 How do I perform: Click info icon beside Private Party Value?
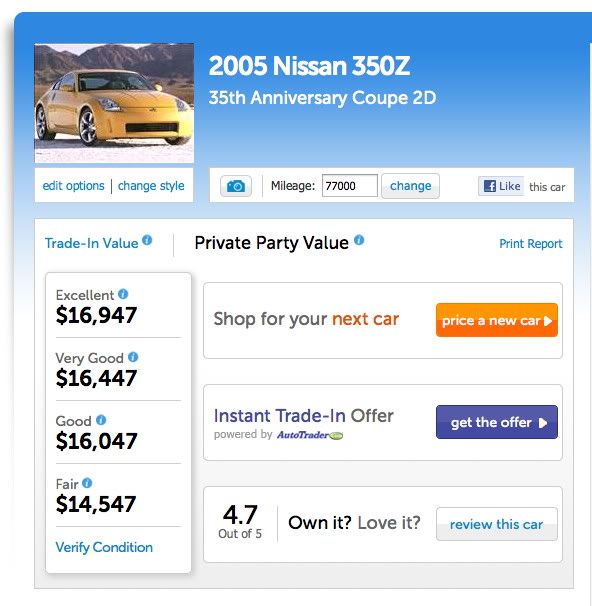(359, 240)
